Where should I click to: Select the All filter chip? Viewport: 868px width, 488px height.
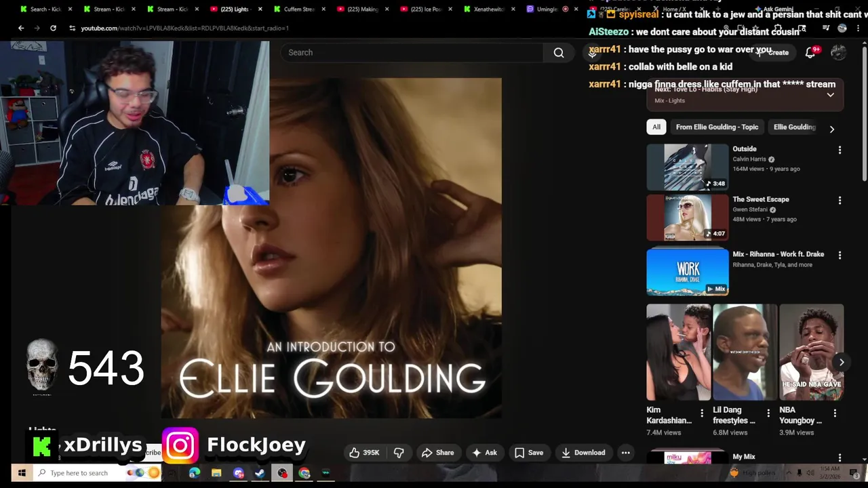(x=656, y=127)
